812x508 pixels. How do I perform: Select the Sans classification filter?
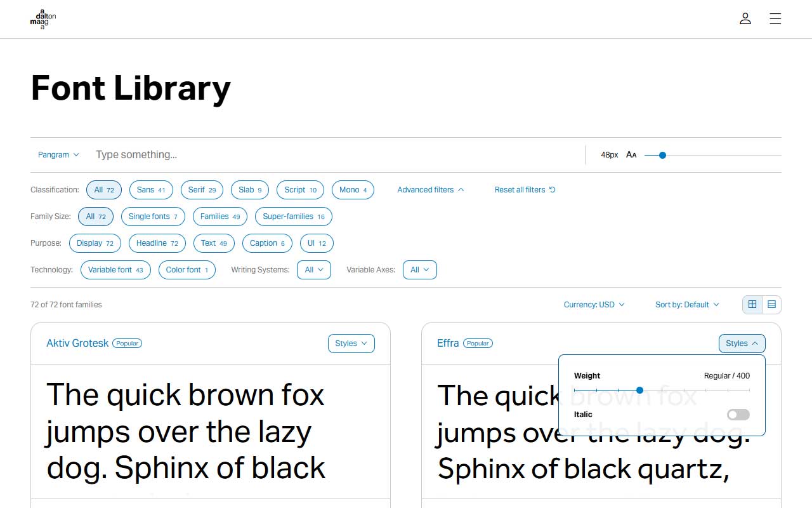(x=151, y=189)
